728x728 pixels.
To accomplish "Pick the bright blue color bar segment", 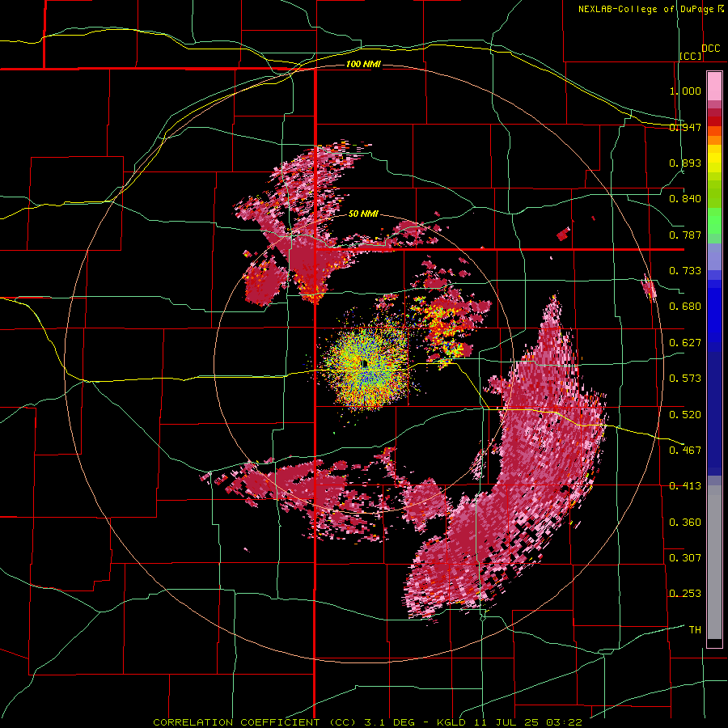I will point(714,311).
